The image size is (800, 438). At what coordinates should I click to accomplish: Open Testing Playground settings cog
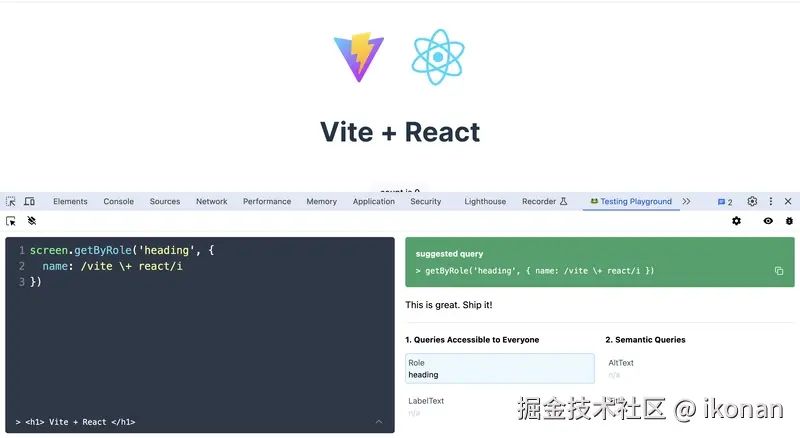pyautogui.click(x=736, y=221)
